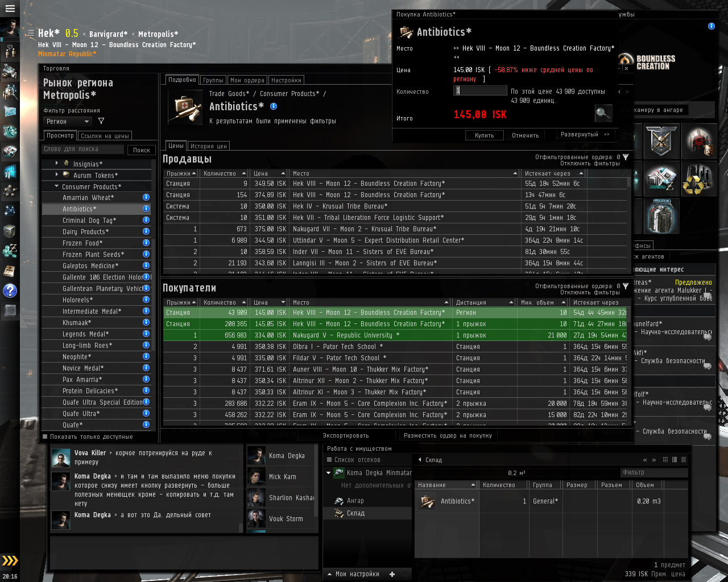Click Экспортировать
Screen dimensions: 728x582
point(346,435)
